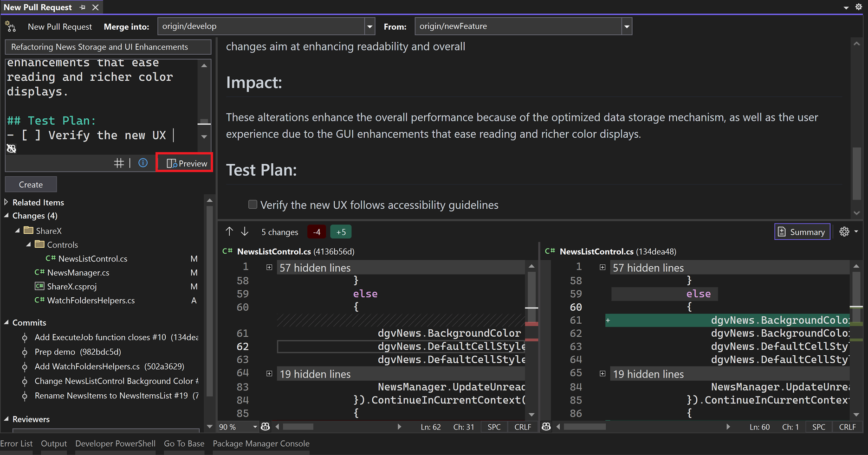Open the From branch dropdown origin/newFeature

pyautogui.click(x=627, y=26)
